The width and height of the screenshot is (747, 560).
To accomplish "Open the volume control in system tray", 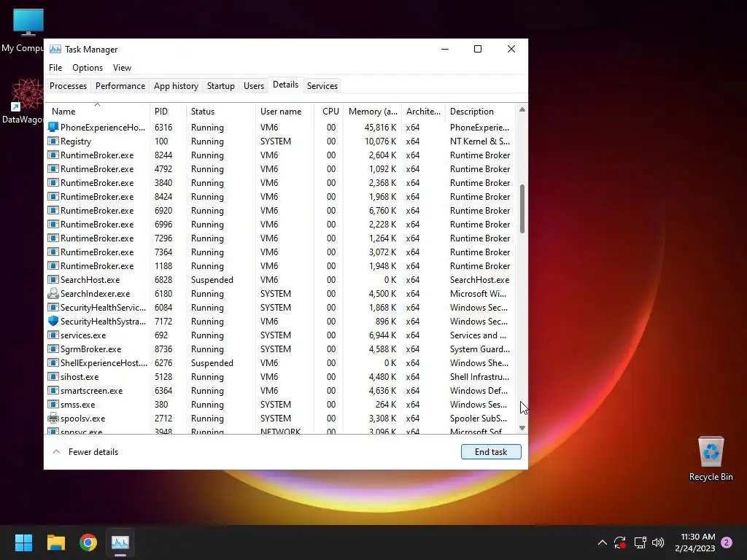I will [x=658, y=542].
